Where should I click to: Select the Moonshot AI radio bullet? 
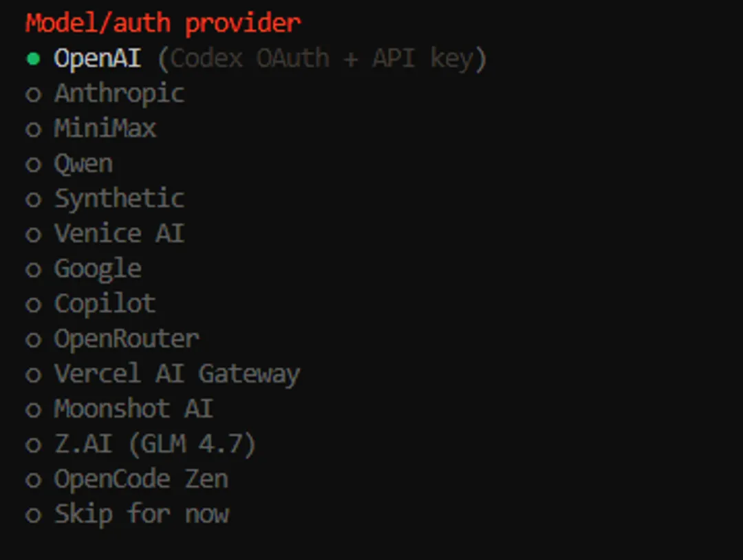(x=33, y=409)
